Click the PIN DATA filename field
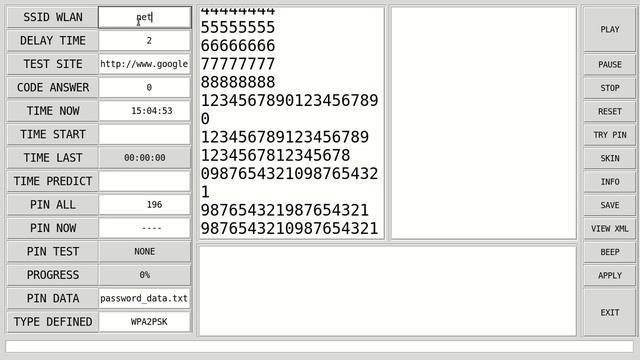This screenshot has height=360, width=640. (x=144, y=299)
